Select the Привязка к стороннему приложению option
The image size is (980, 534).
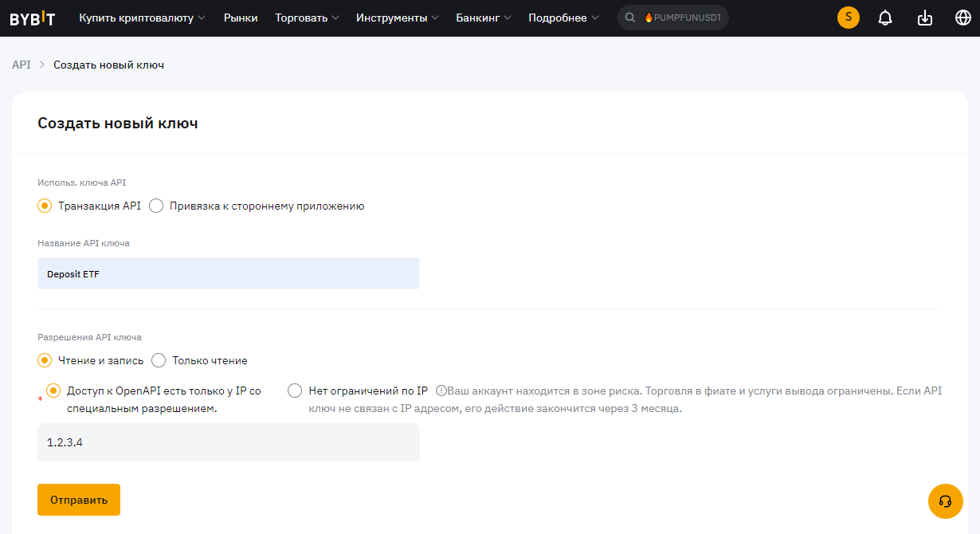[x=156, y=205]
